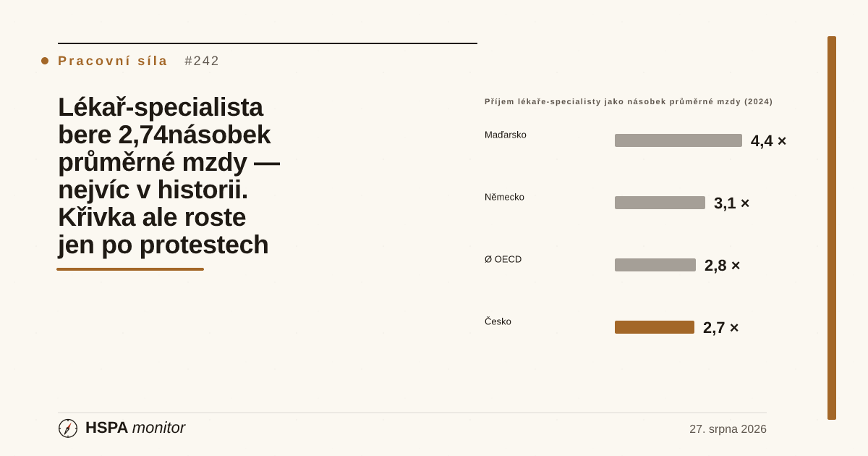The image size is (868, 456).
Task: Click the gray Německo bar
Action: pyautogui.click(x=660, y=203)
